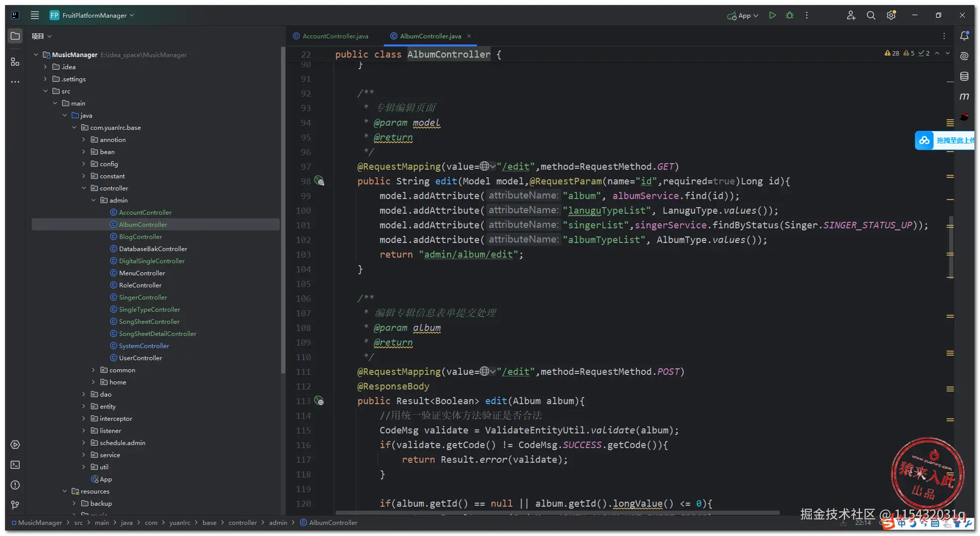Expand the dao package
Screen dimensions: 980x536
click(84, 394)
